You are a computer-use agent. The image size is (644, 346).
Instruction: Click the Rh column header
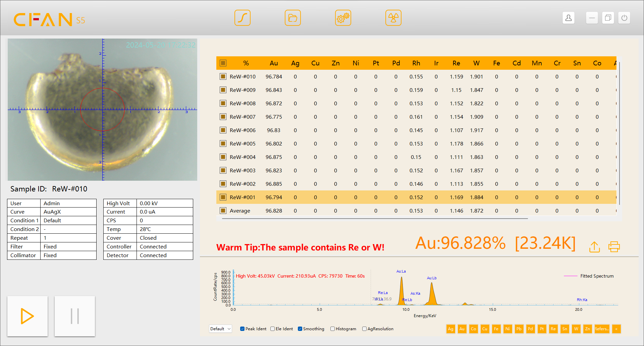416,63
